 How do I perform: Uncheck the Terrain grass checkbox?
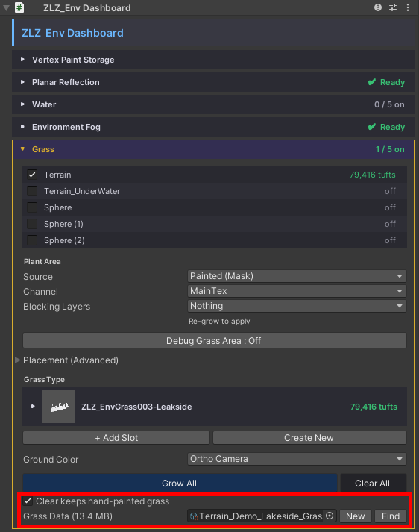coord(32,175)
